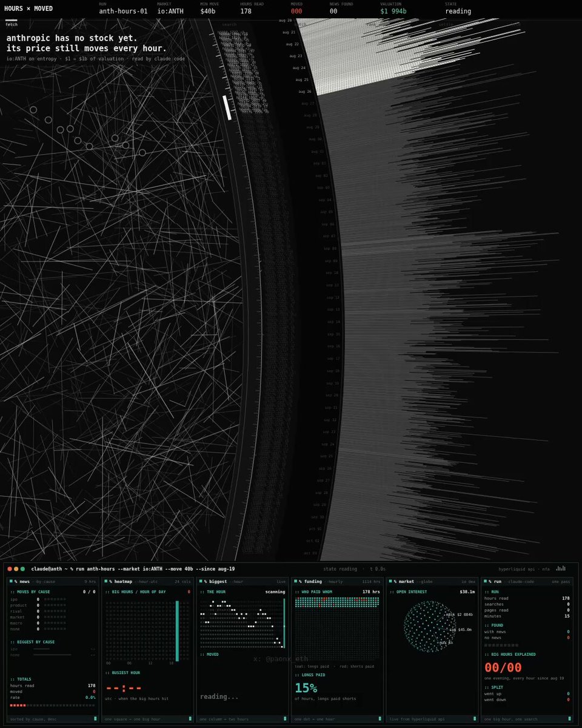This screenshot has height=728, width=582.
Task: Click the 'reading' state value in header
Action: click(458, 11)
